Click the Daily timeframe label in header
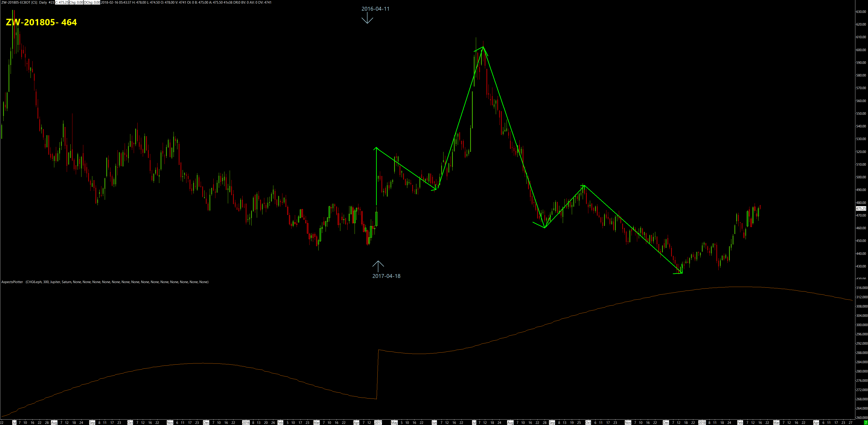Image resolution: width=868 pixels, height=425 pixels. click(x=43, y=2)
